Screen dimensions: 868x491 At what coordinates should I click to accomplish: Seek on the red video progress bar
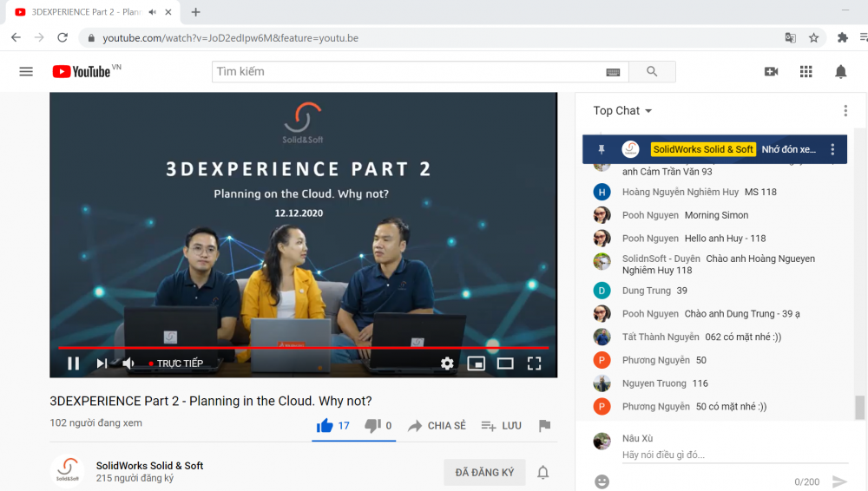[303, 348]
